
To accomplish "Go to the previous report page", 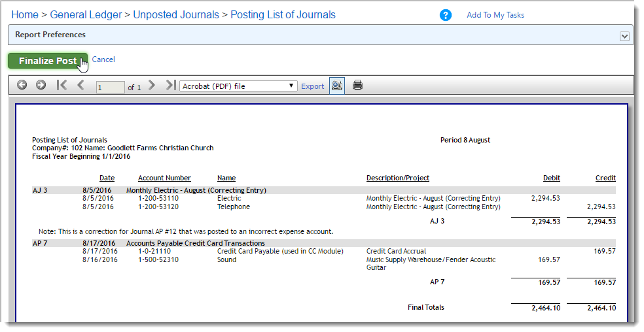I will (x=80, y=85).
